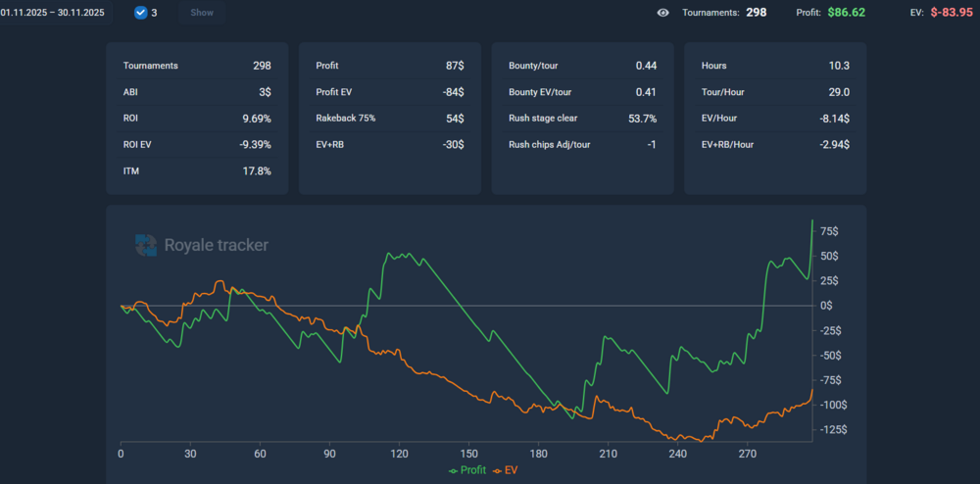980x484 pixels.
Task: Toggle the orange EV series in chart legend
Action: (x=505, y=470)
